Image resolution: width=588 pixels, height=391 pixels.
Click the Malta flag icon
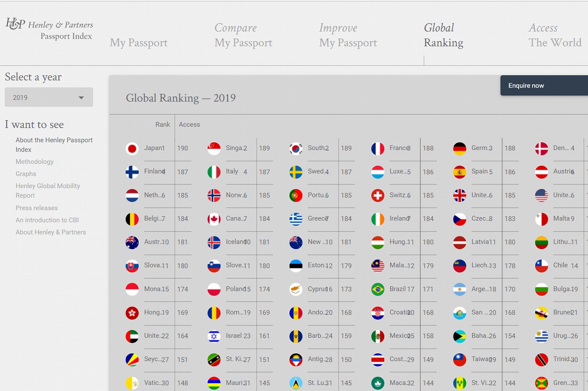point(541,219)
